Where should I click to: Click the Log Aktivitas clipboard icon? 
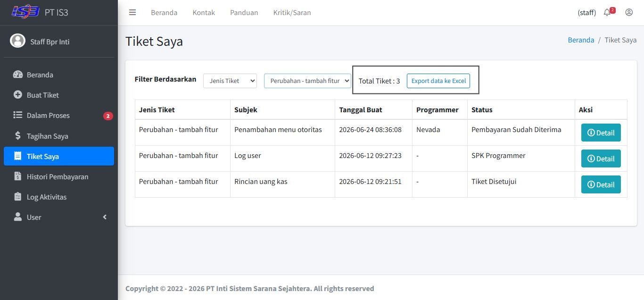[18, 197]
